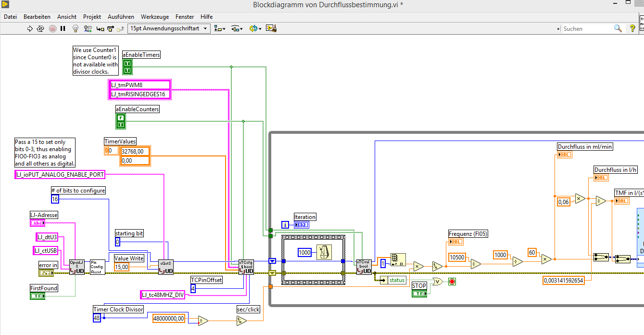Toggle the Retain Wire Values icon

88,29
